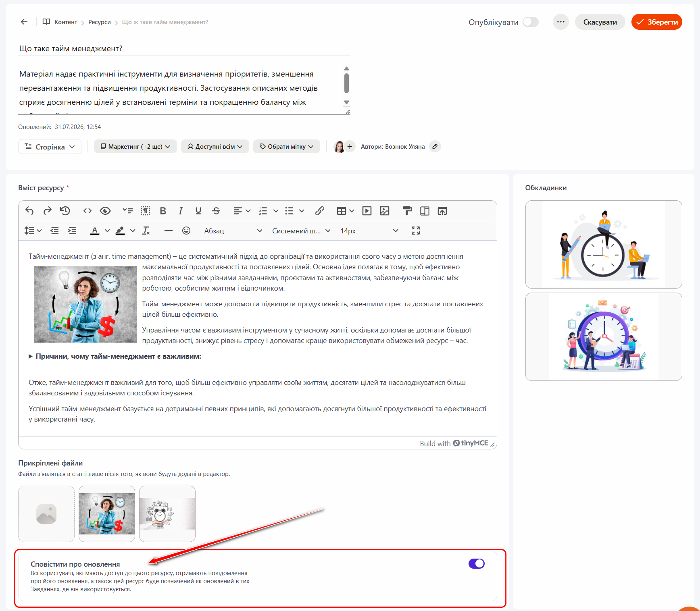Open the source code view
The height and width of the screenshot is (611, 700).
[x=87, y=211]
